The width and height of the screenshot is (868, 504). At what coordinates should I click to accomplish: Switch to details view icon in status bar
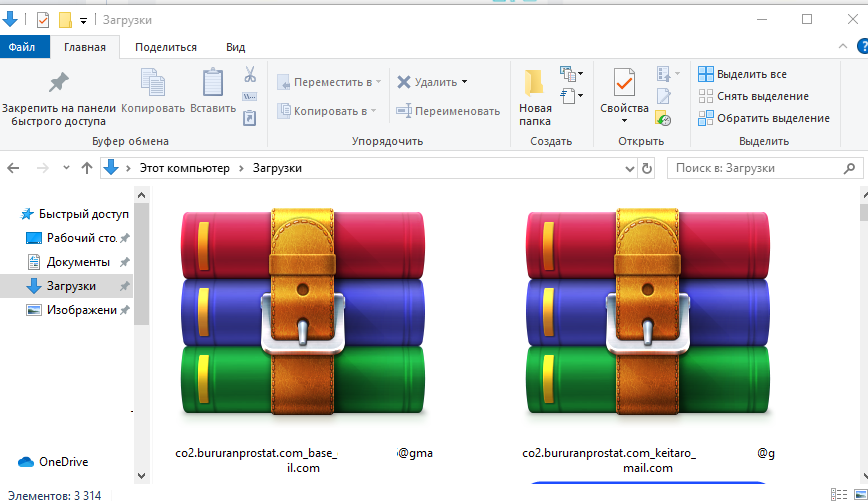[x=839, y=495]
